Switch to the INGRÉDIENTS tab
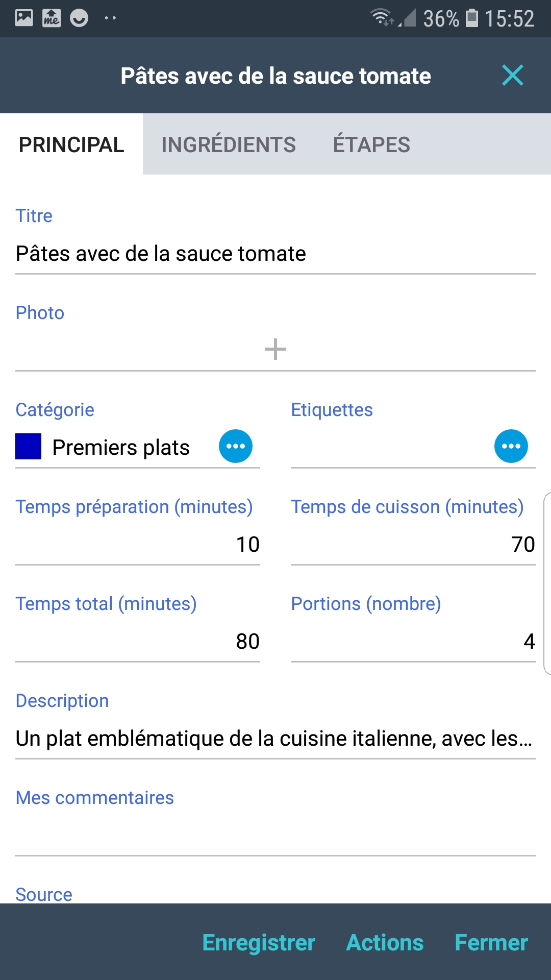Image resolution: width=551 pixels, height=980 pixels. pyautogui.click(x=229, y=144)
